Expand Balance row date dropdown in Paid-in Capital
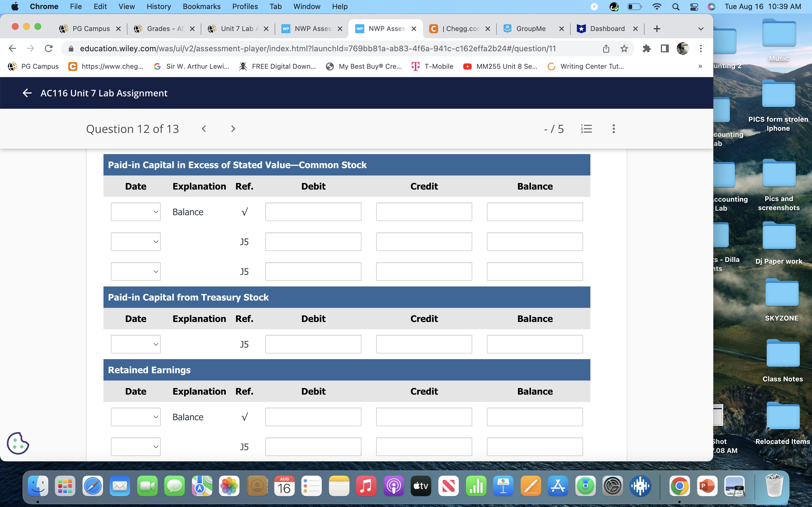 (136, 212)
